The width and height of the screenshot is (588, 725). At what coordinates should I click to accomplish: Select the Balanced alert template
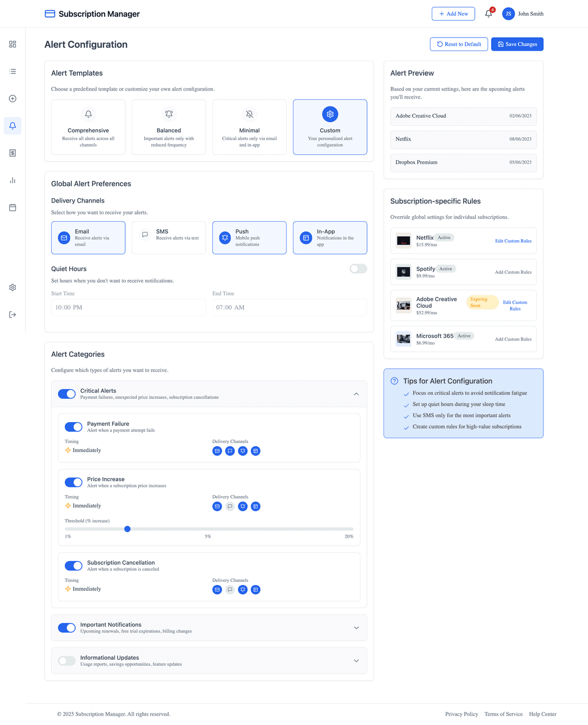click(x=169, y=127)
